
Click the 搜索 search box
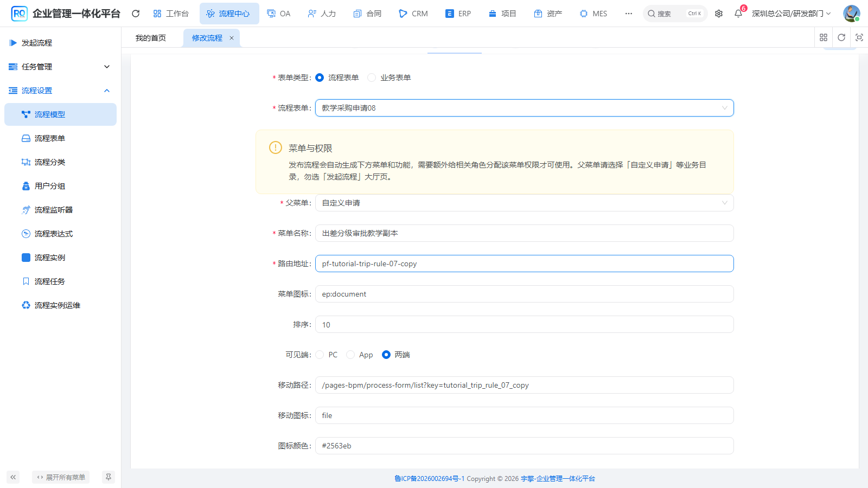(x=675, y=14)
